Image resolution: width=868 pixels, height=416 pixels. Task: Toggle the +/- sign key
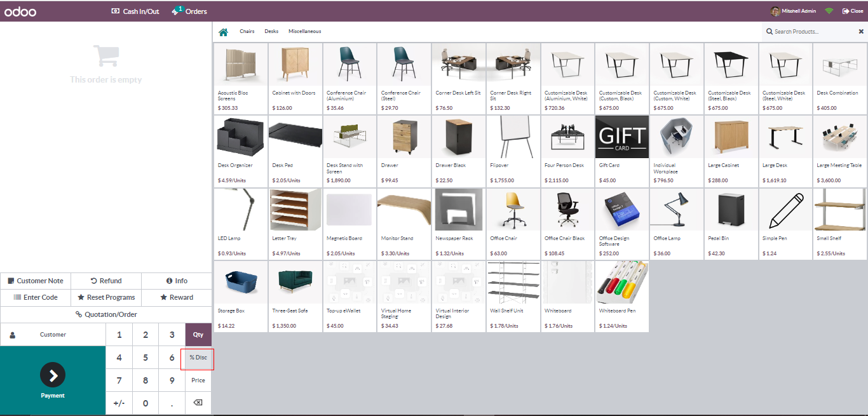(119, 403)
